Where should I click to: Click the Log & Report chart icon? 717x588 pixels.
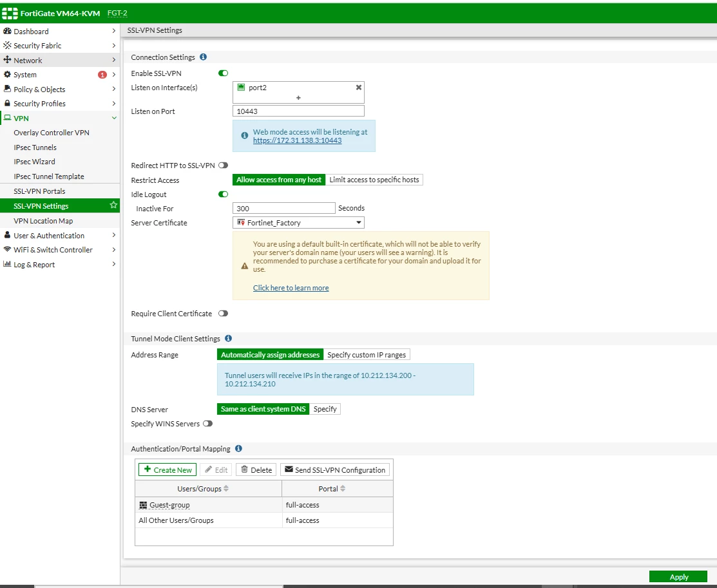click(x=7, y=264)
